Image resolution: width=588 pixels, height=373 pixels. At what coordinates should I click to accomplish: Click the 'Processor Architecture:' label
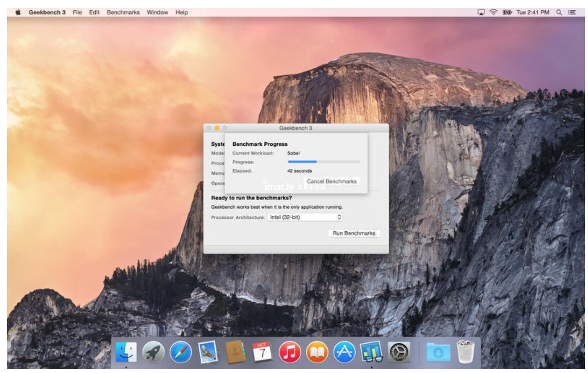[x=238, y=217]
